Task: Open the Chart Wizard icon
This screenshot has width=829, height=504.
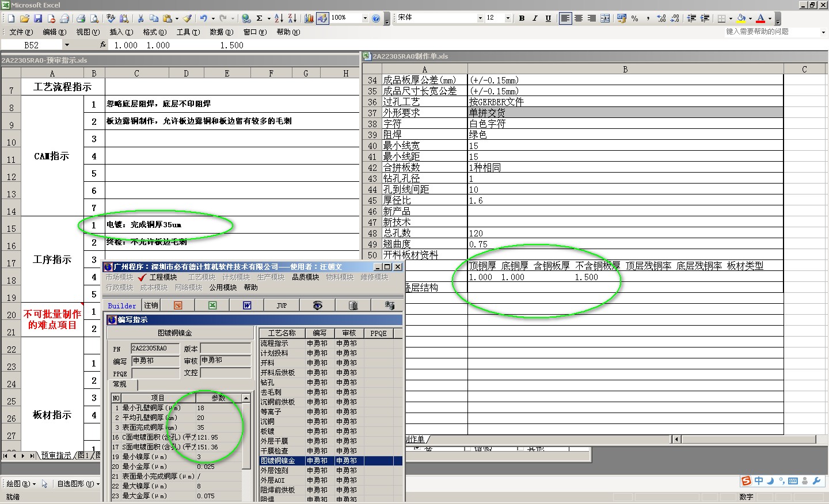Action: click(309, 18)
